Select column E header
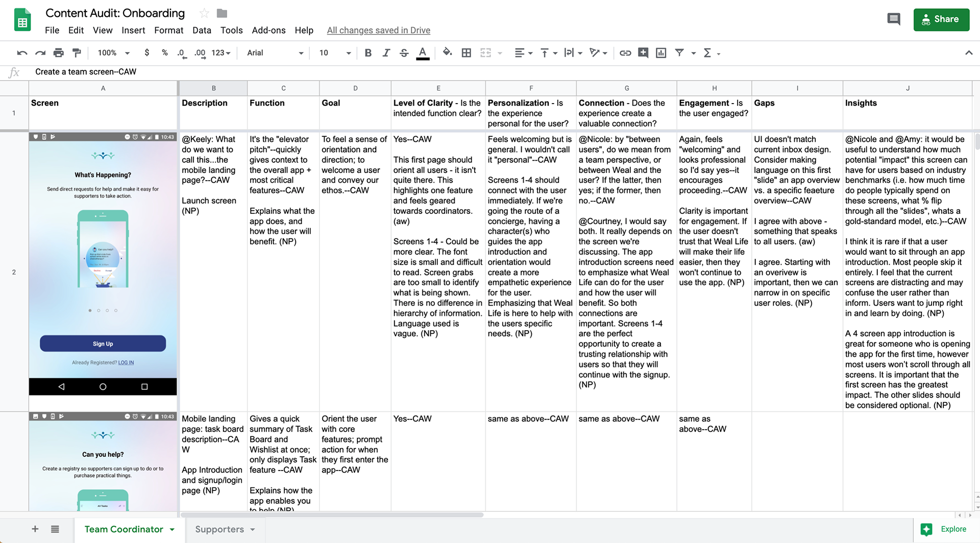 [438, 88]
